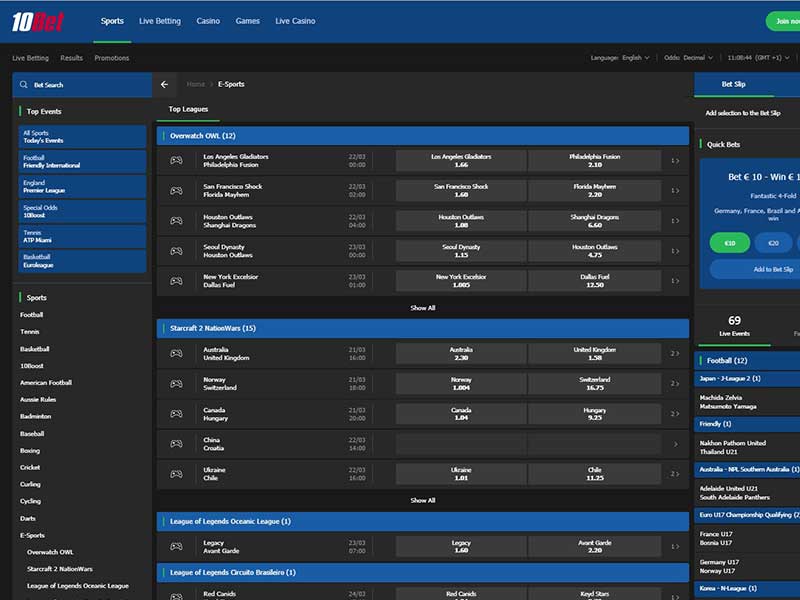
Task: Click Live Betting in the secondary menu
Action: pyautogui.click(x=31, y=58)
